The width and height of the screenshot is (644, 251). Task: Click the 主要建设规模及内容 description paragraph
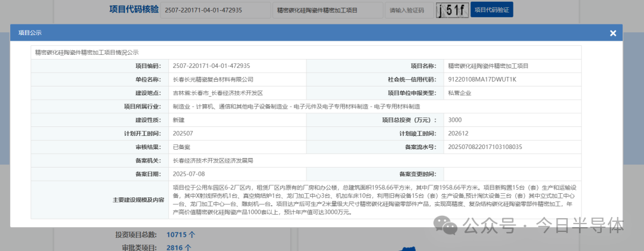[373, 200]
